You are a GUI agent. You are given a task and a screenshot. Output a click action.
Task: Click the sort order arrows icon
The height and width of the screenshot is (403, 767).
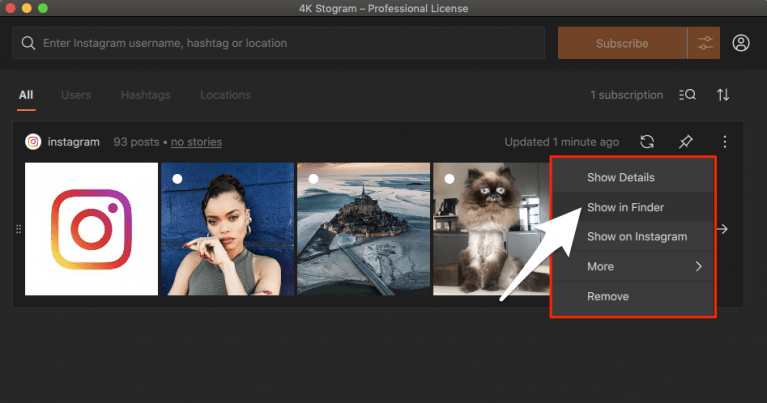[723, 94]
